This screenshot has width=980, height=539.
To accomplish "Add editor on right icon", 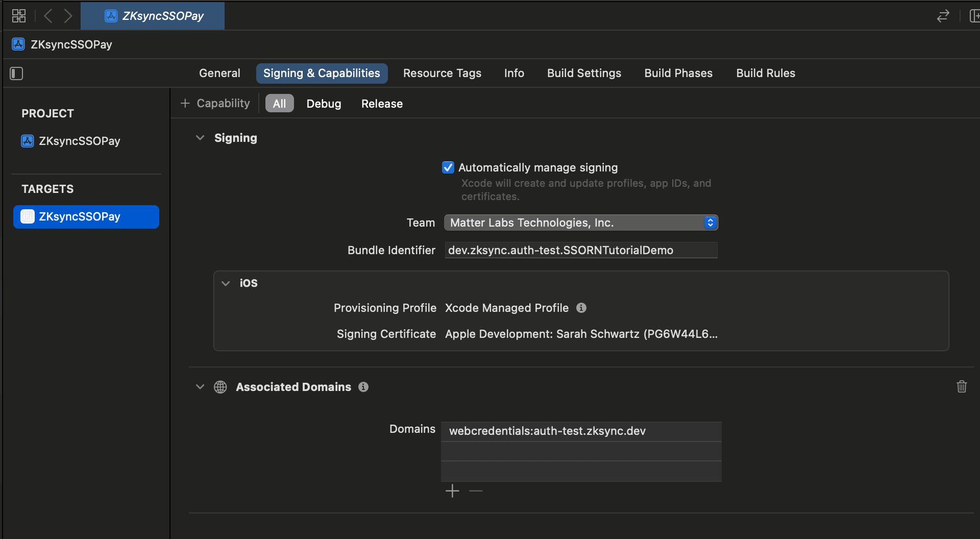I will click(974, 16).
